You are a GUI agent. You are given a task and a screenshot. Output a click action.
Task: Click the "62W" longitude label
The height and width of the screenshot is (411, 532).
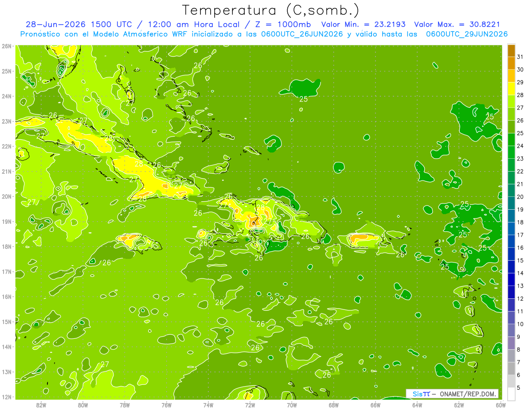click(x=459, y=405)
